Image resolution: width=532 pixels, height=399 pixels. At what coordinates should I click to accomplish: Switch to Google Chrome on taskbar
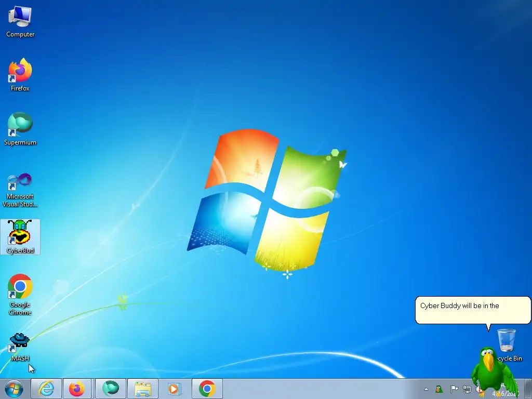pos(207,389)
